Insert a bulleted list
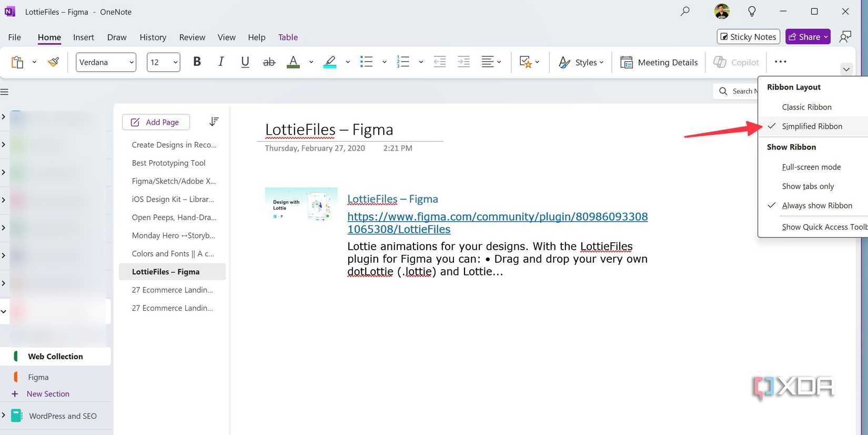Screen dimensions: 868x435 coord(366,62)
